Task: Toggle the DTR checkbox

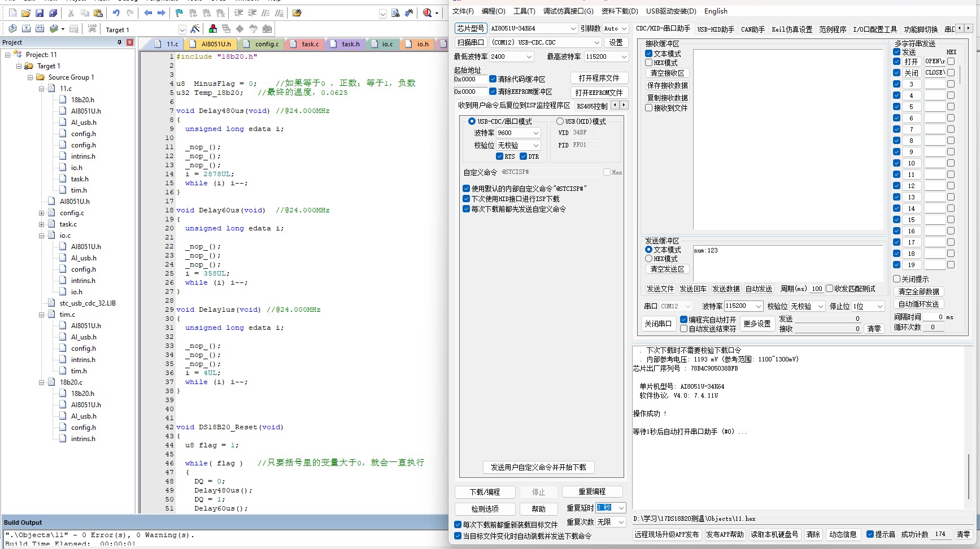Action: tap(523, 156)
